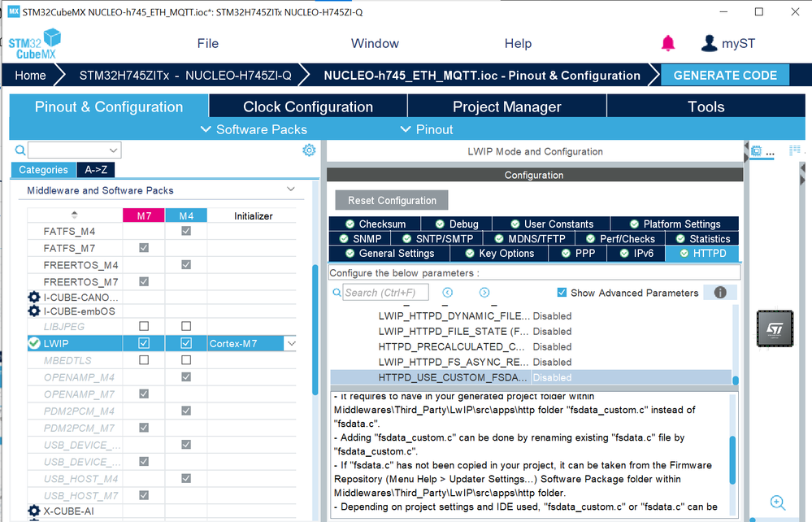
Task: Click the M4 column header
Action: (x=186, y=215)
